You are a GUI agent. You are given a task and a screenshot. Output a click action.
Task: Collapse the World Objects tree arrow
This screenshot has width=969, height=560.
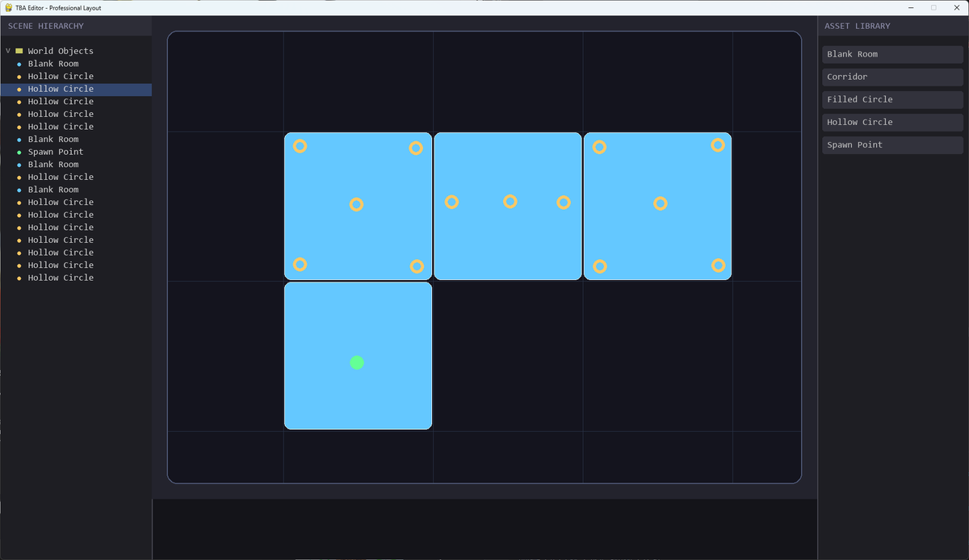pos(8,51)
